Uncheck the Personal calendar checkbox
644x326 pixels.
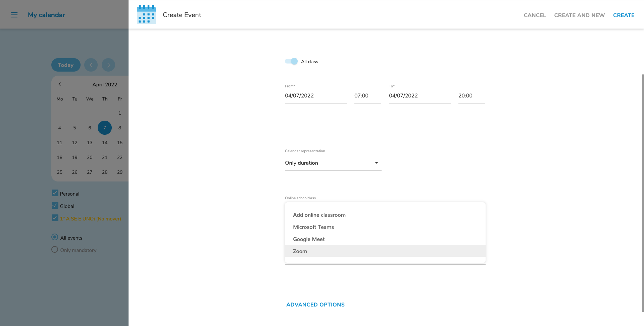(55, 193)
